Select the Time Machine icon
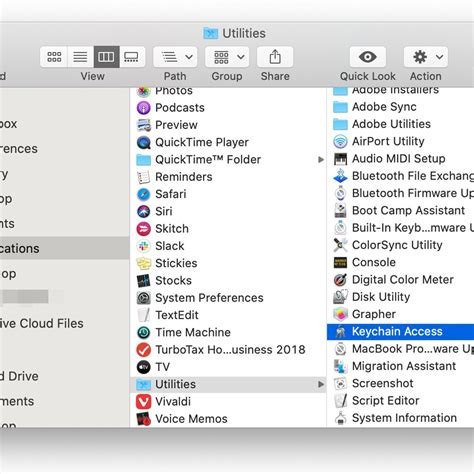This screenshot has height=474, width=474. click(x=144, y=332)
